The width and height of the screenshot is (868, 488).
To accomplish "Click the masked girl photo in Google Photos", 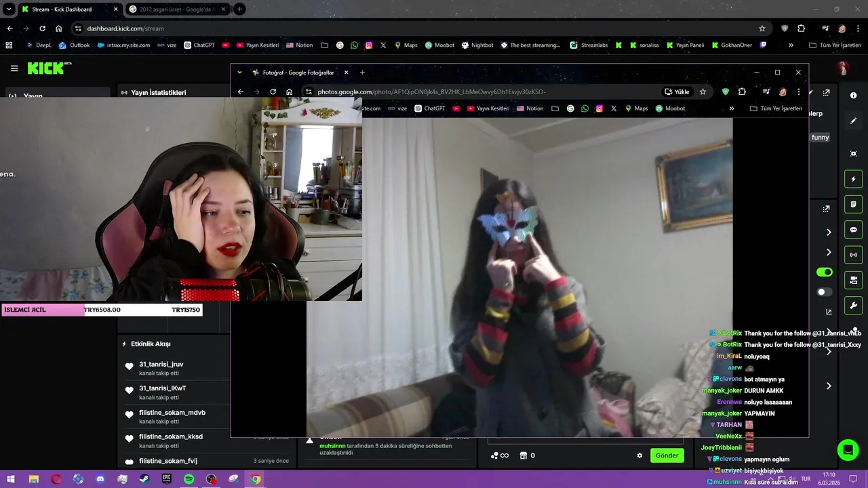I will pyautogui.click(x=519, y=277).
